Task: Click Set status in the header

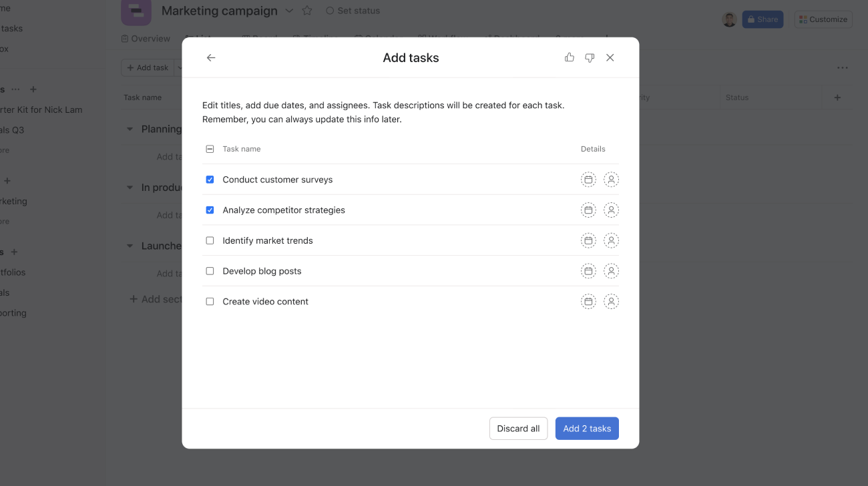Action: pos(353,10)
